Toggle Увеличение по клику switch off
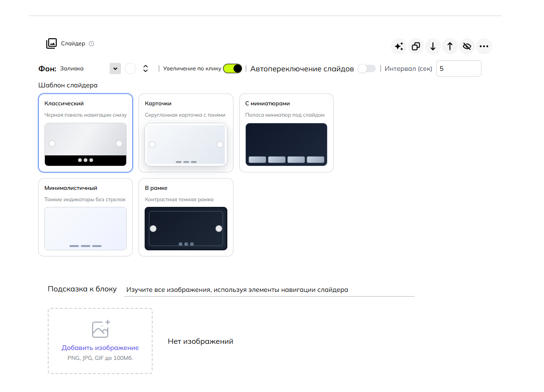Screen dimensions: 544x392 233,68
